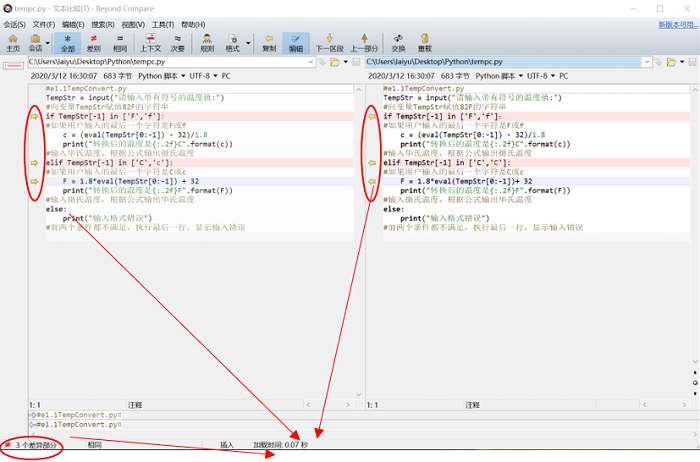Toggle the 差别 (Differences only) filter
The image size is (700, 462).
(x=94, y=42)
